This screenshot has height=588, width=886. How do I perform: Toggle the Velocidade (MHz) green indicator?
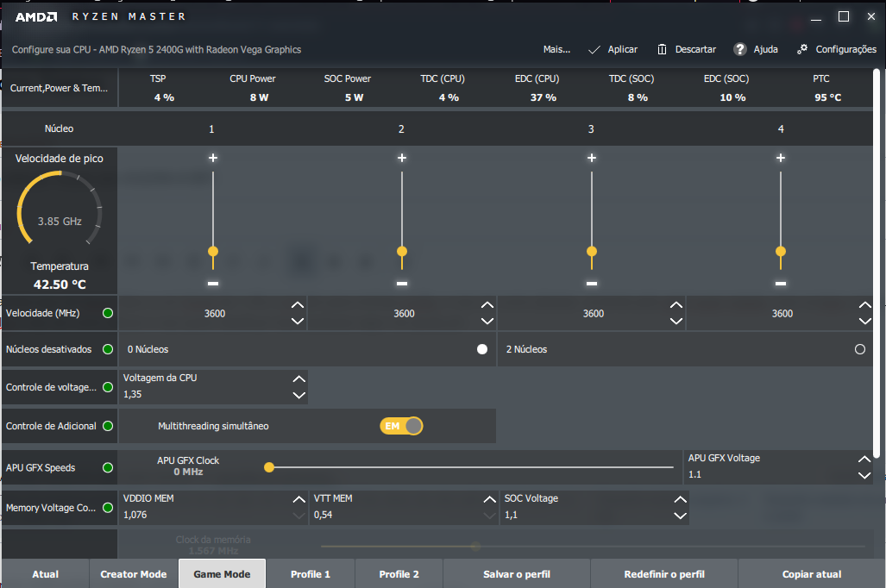(x=108, y=313)
